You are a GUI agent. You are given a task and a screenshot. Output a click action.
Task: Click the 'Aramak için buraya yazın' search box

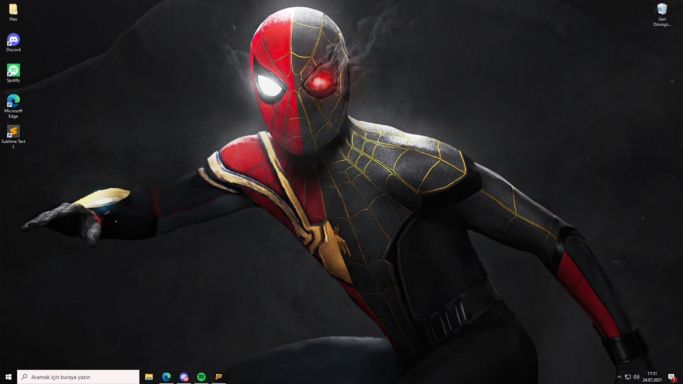[78, 377]
